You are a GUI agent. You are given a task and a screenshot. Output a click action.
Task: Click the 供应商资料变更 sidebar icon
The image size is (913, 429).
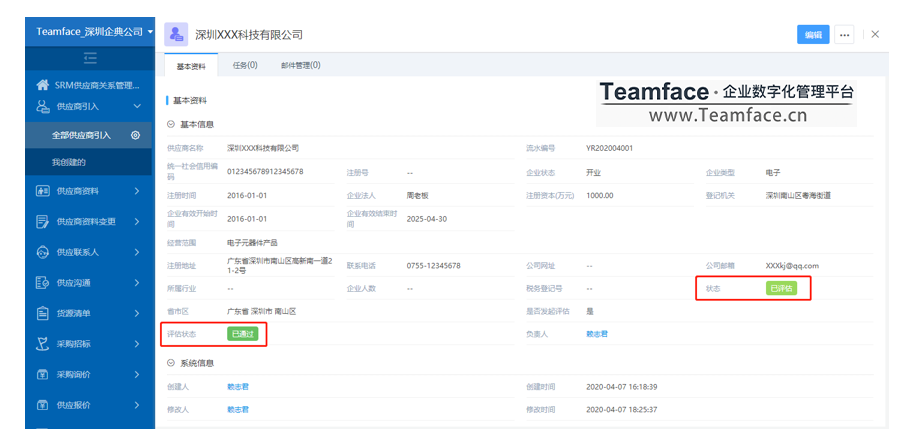pos(43,221)
